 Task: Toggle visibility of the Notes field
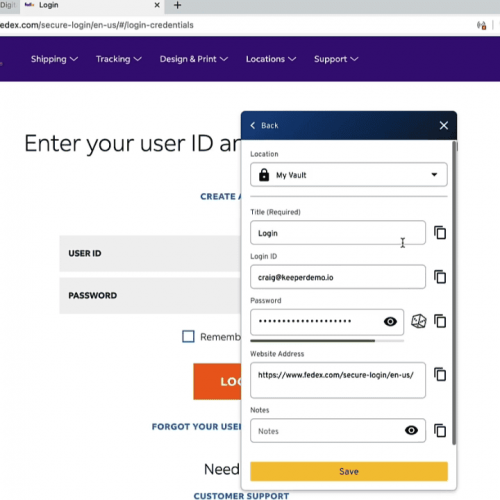[411, 430]
